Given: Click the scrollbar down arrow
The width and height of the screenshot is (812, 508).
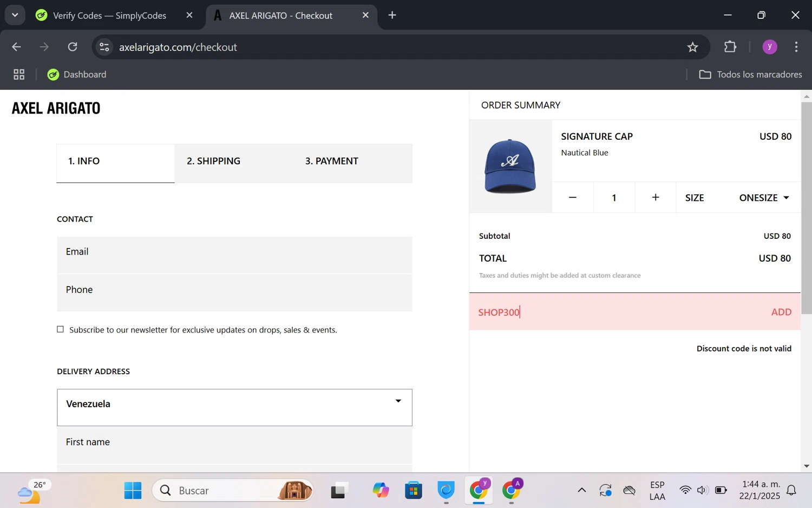Looking at the screenshot, I should [807, 466].
